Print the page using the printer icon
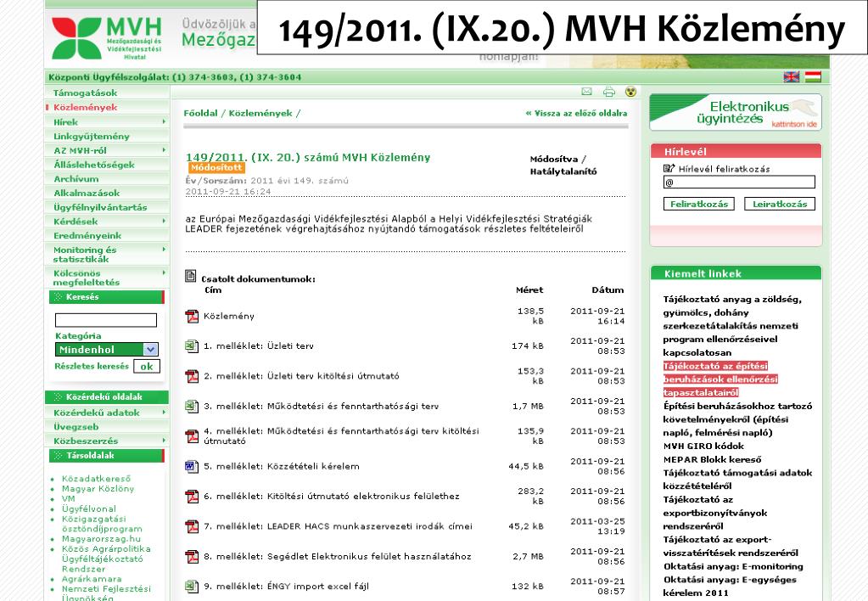Viewport: 868px width, 601px height. tap(609, 92)
